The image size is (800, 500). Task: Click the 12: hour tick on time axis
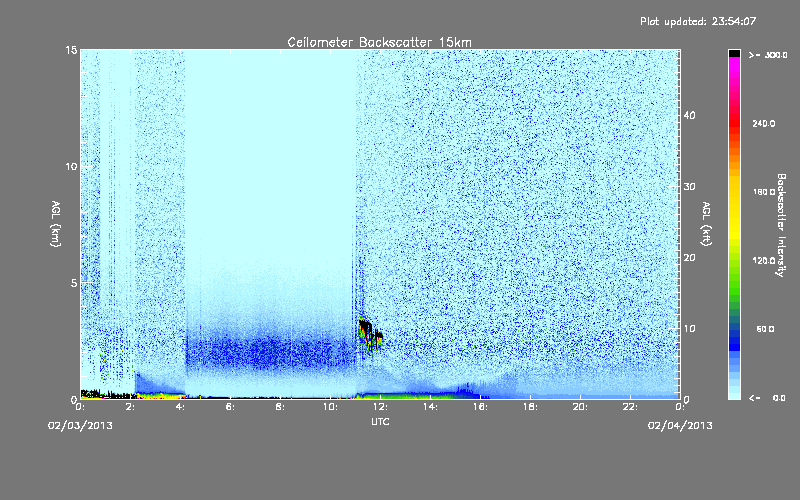[x=380, y=407]
